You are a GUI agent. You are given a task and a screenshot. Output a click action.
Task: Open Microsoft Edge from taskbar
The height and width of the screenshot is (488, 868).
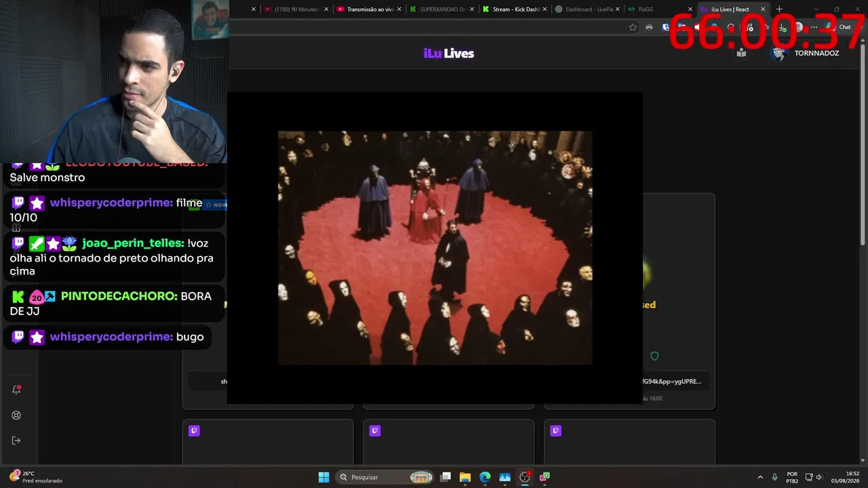click(x=485, y=477)
